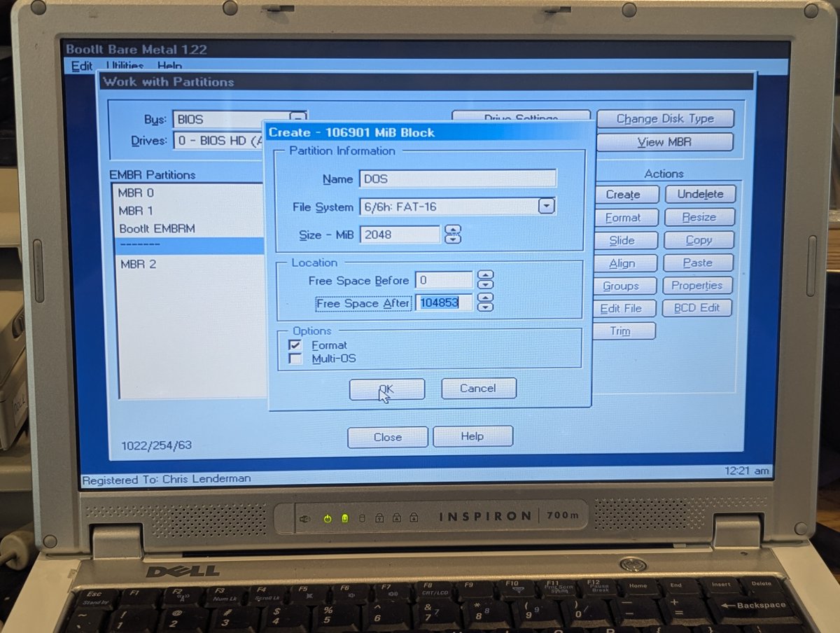Click the Help button at bottom
Image resolution: width=840 pixels, height=633 pixels.
[472, 436]
